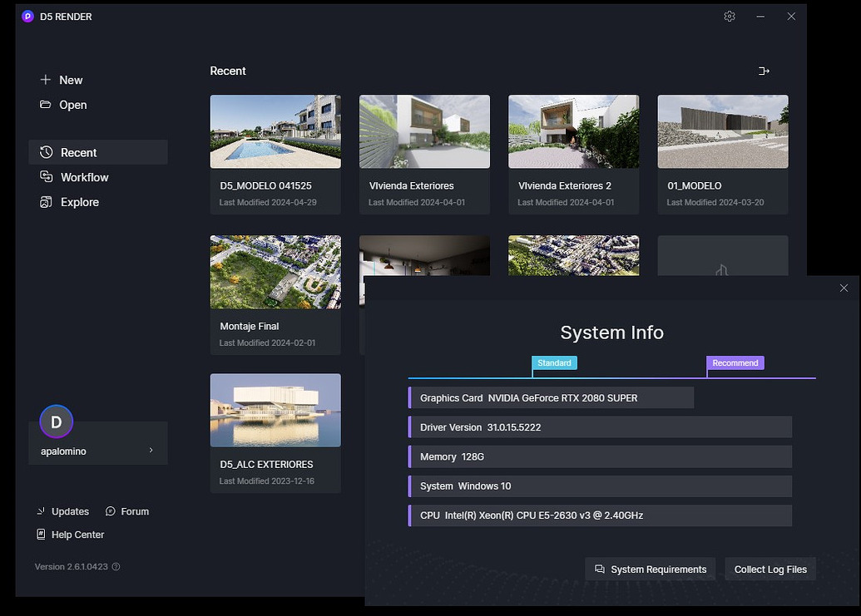Click the info icon beside version number
Viewport: 861px width, 616px height.
116,567
